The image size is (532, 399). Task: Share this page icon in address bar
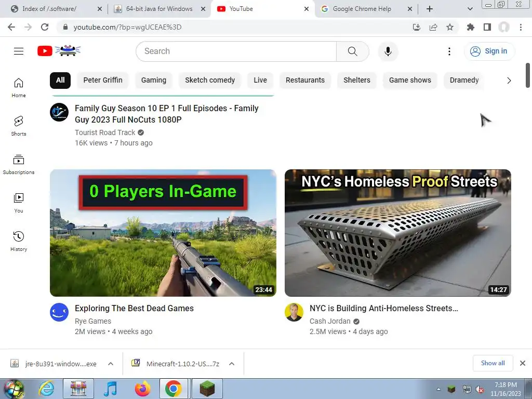[433, 27]
